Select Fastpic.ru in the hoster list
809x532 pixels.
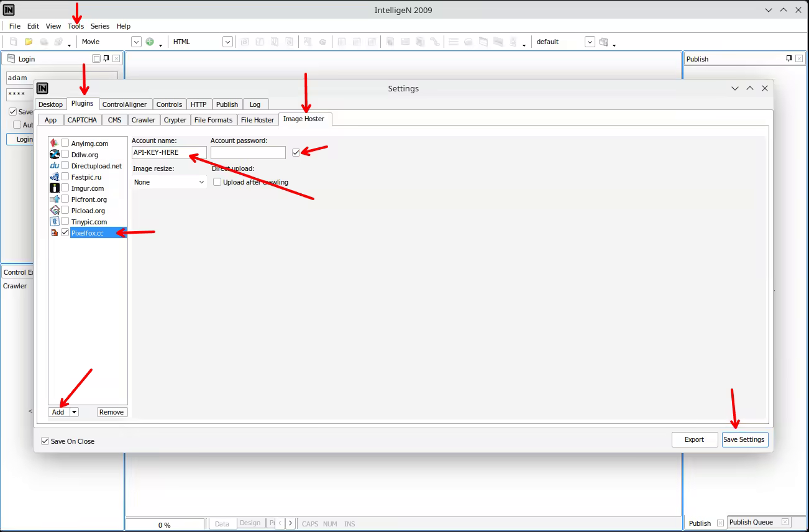pos(86,177)
